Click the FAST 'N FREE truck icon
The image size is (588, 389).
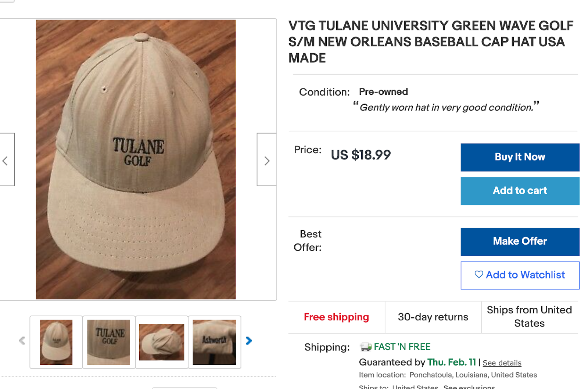point(366,347)
